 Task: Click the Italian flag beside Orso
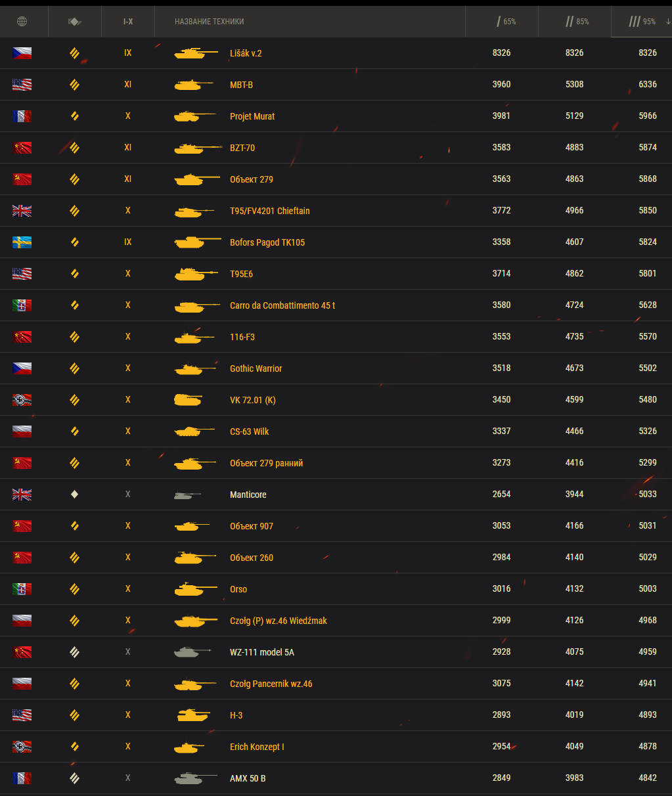(22, 589)
